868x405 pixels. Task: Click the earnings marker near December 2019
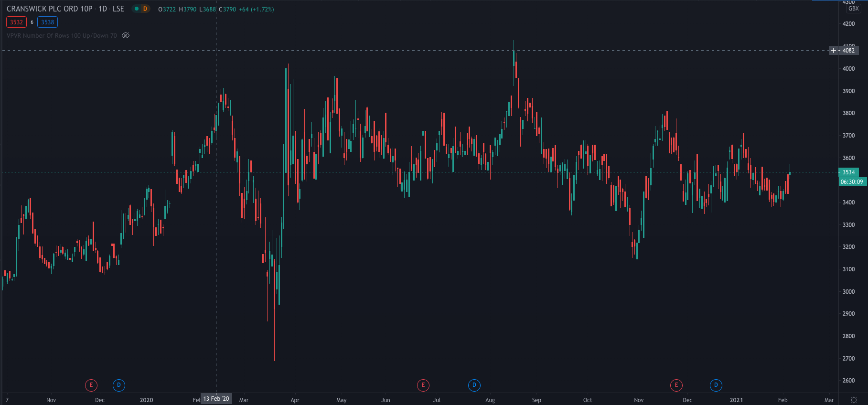[x=91, y=385]
